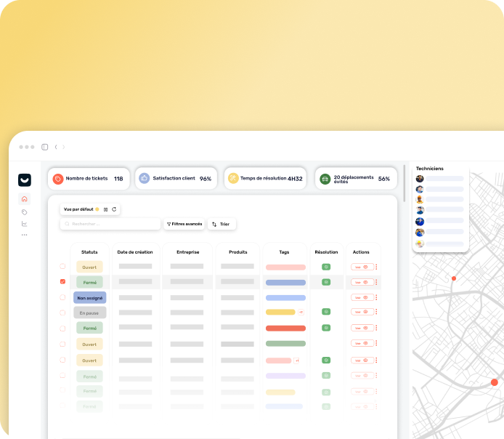Screen dimensions: 504x439
Task: Click the resolution icon in the red-tag Fermé row
Action: click(x=326, y=328)
